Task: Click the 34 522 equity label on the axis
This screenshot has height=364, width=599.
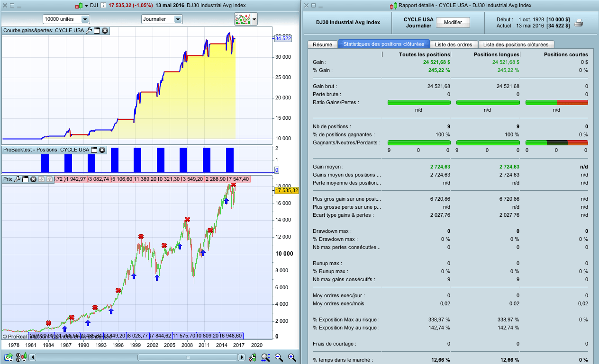Action: tap(283, 39)
